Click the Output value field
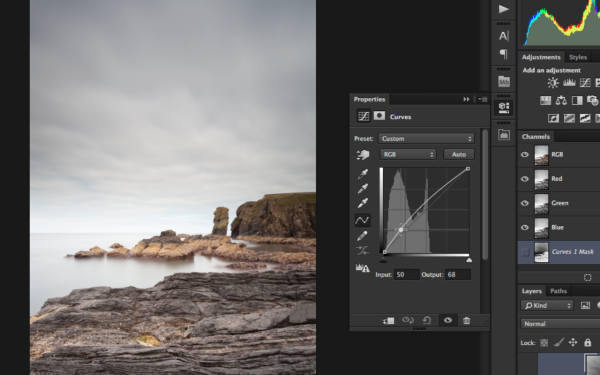 [458, 274]
